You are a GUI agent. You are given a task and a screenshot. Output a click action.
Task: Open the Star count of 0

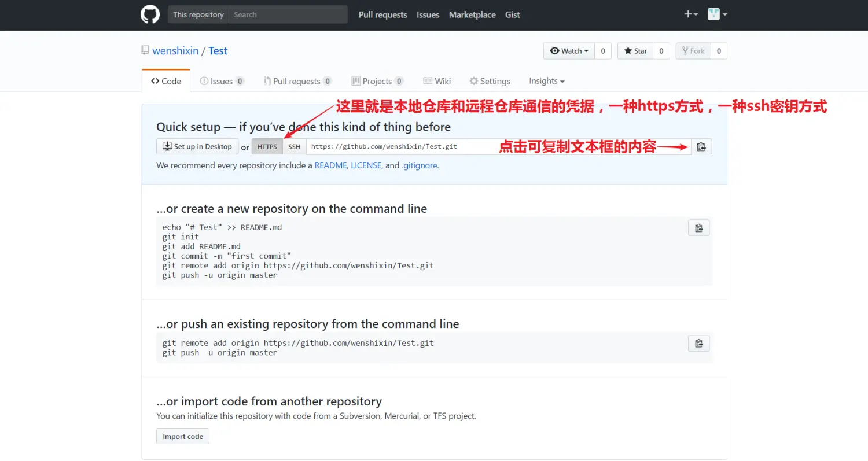pos(661,51)
